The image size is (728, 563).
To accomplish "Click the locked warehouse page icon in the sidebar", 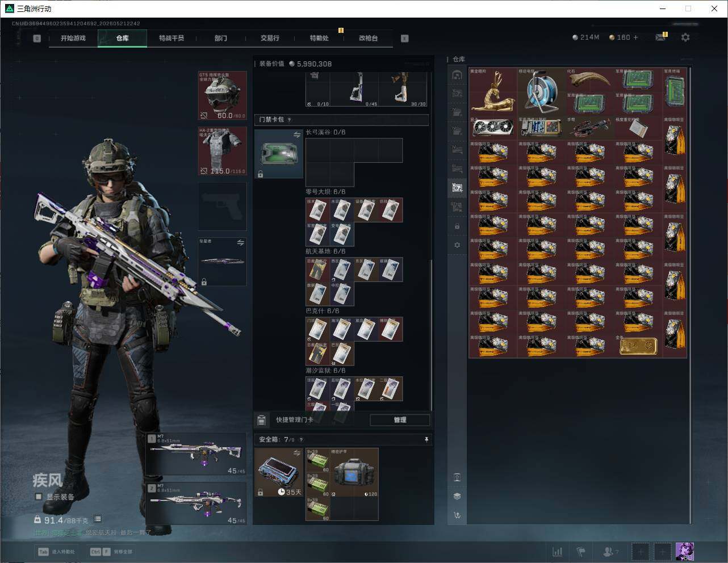I will tap(457, 226).
